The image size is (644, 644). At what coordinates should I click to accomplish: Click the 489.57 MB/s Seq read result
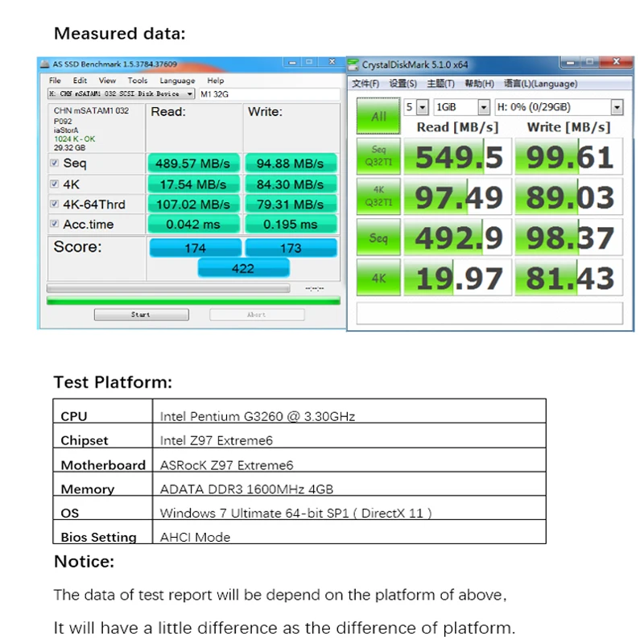tap(193, 163)
